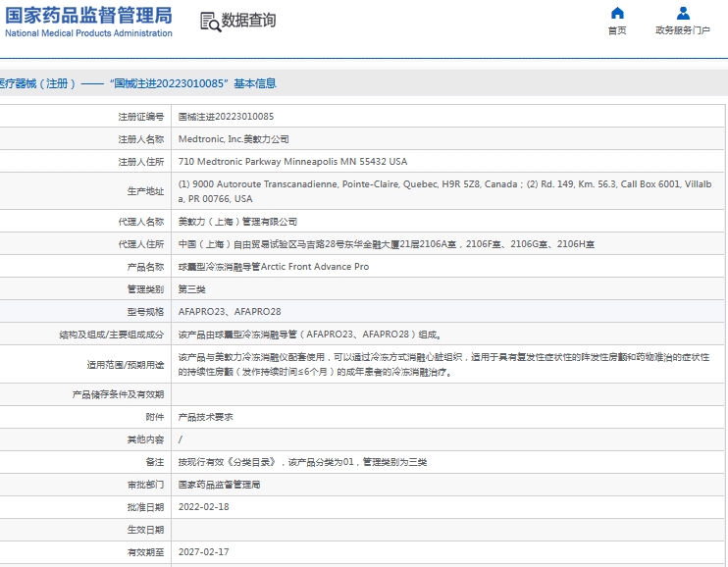Click the 首页 text link
728x567 pixels.
(x=617, y=30)
